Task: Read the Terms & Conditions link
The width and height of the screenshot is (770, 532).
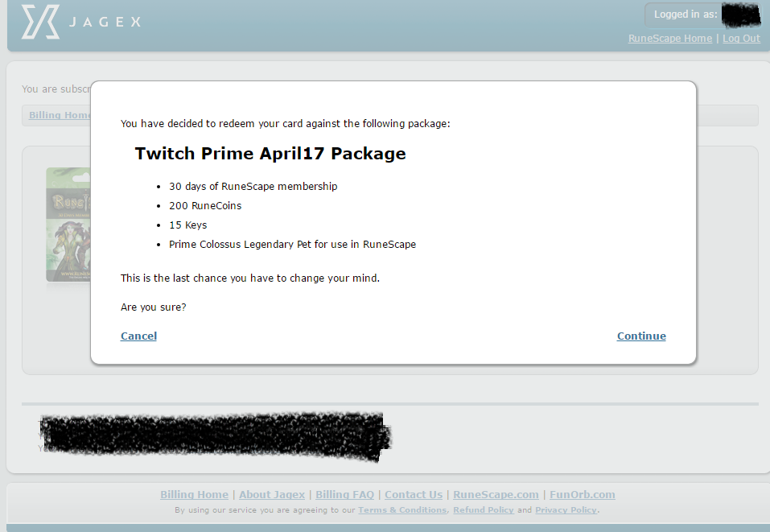Action: [x=402, y=510]
